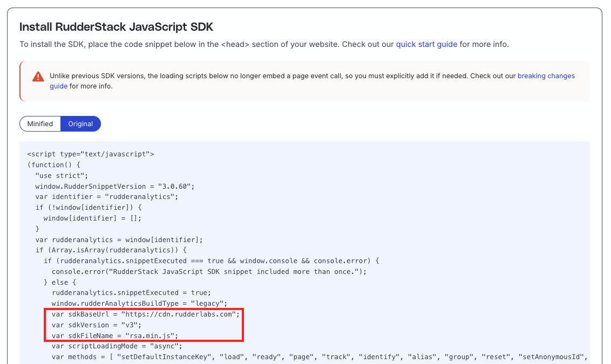Click the window[identifier] = [] line
This screenshot has width=611, height=364.
[x=92, y=218]
